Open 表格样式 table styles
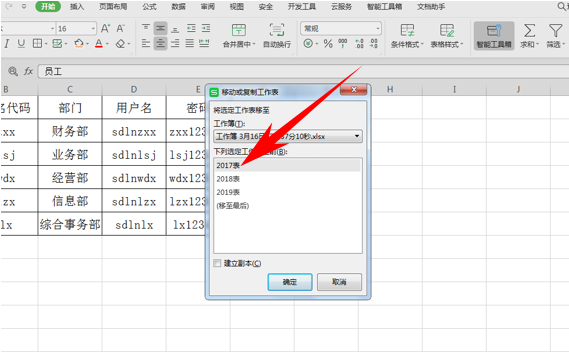Image resolution: width=569 pixels, height=360 pixels. (x=447, y=36)
